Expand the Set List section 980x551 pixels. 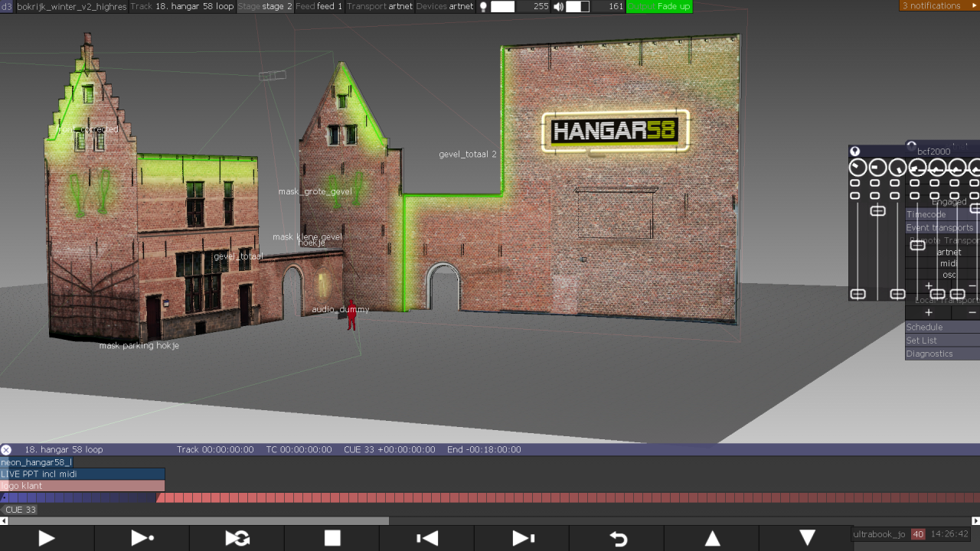pos(942,341)
